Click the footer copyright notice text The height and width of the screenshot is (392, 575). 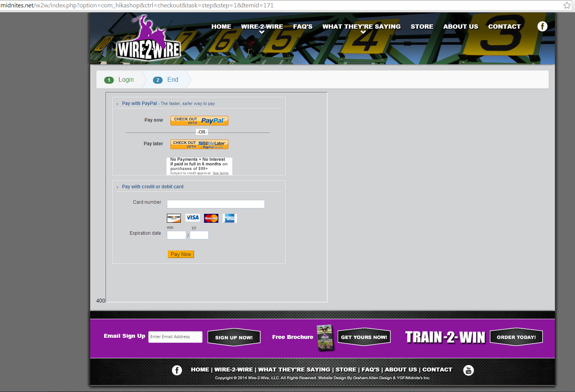[x=323, y=378]
